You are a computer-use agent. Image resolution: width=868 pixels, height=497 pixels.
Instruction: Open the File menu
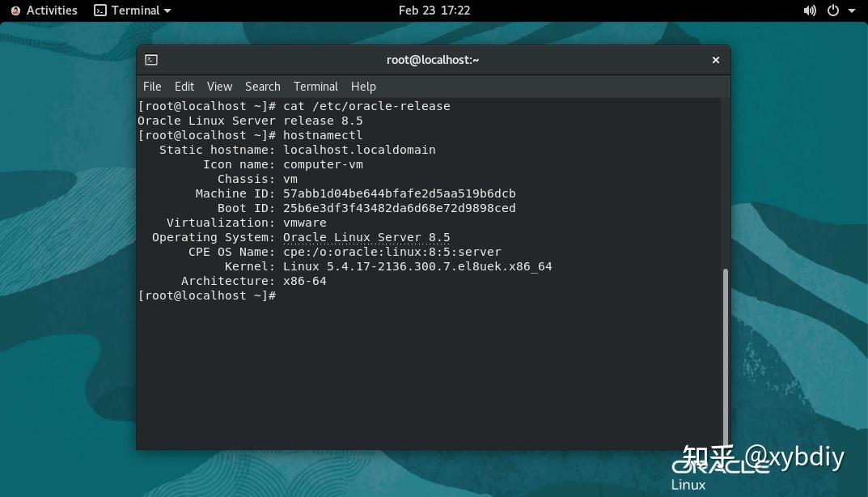click(151, 86)
